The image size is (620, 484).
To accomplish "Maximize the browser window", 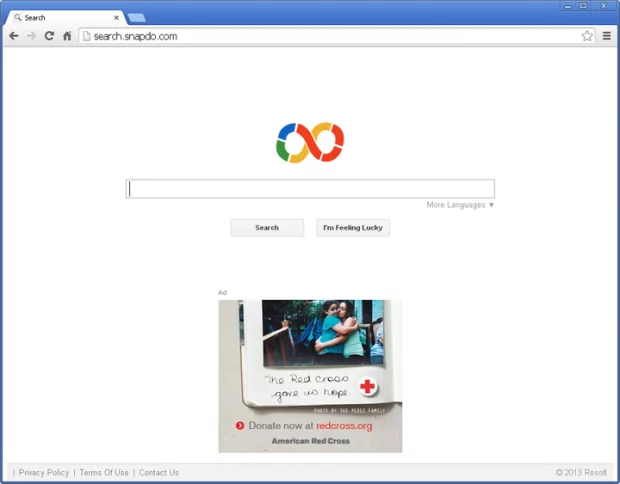I will pos(583,6).
